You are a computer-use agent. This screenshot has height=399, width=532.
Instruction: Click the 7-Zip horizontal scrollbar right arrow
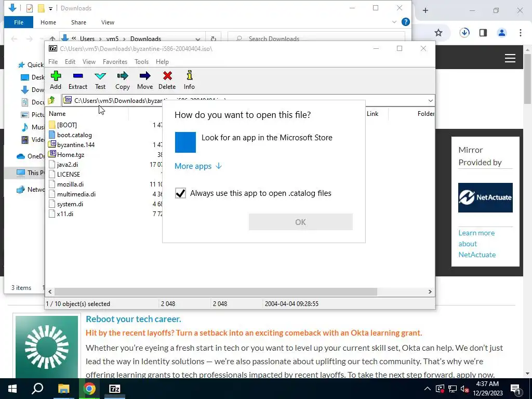[x=430, y=292]
